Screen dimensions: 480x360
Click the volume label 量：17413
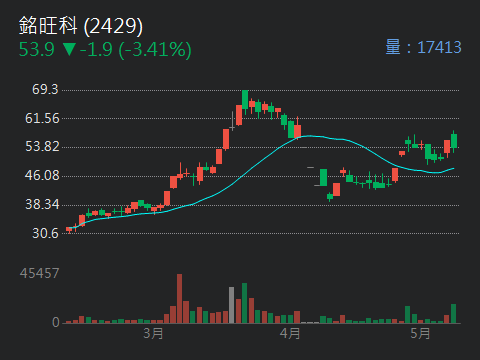point(423,47)
